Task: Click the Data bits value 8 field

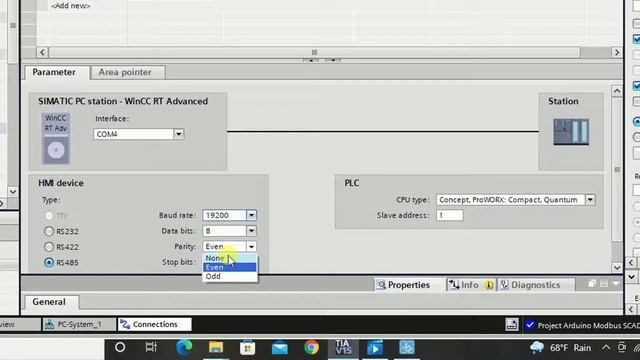Action: point(224,231)
